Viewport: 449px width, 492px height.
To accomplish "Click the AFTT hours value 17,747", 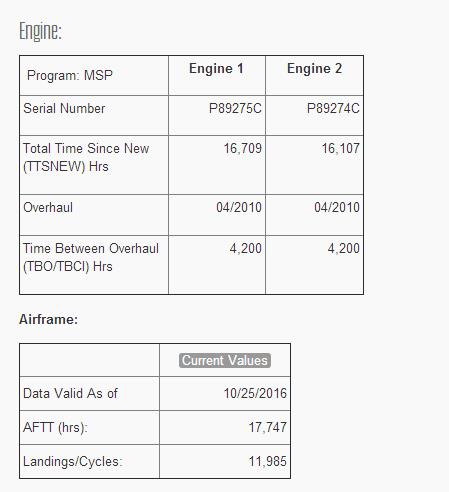I will tap(268, 427).
